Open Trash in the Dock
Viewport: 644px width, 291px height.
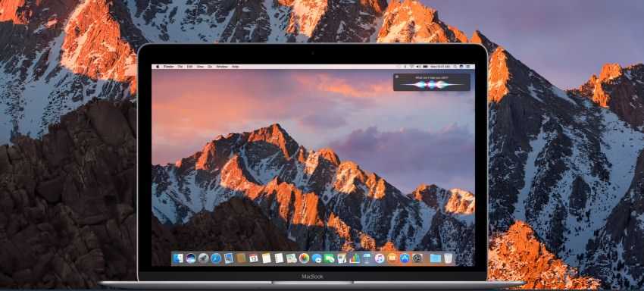pyautogui.click(x=448, y=258)
